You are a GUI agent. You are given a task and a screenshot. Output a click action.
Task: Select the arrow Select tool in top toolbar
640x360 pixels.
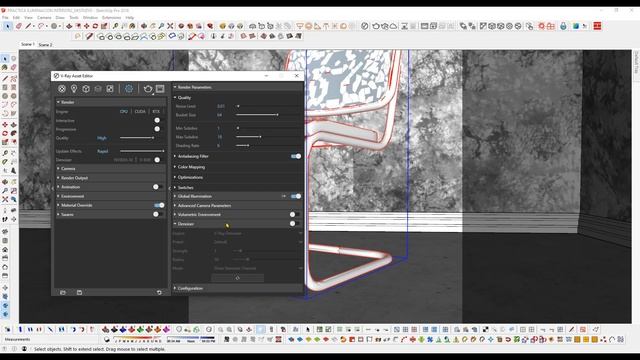click(x=7, y=26)
